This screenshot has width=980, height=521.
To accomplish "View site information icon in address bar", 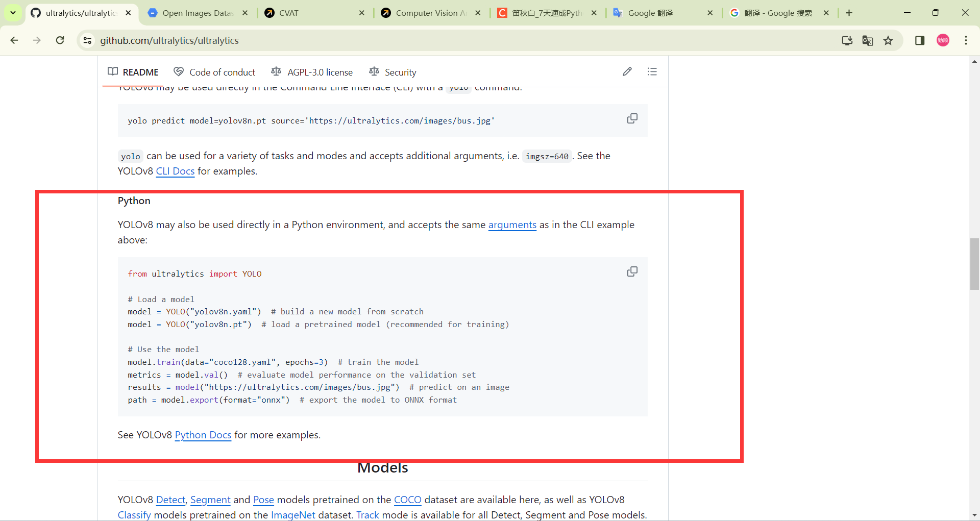I will [88, 40].
